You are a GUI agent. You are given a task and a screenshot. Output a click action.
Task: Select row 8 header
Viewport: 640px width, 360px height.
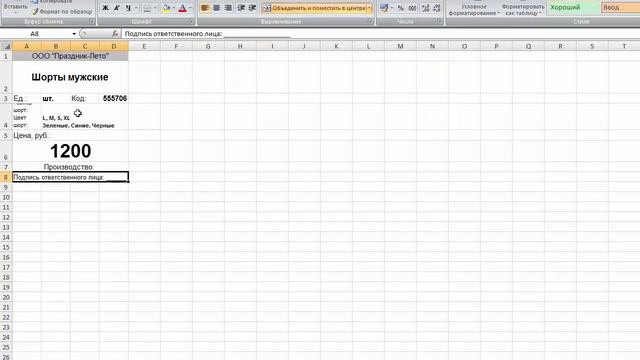click(x=6, y=177)
